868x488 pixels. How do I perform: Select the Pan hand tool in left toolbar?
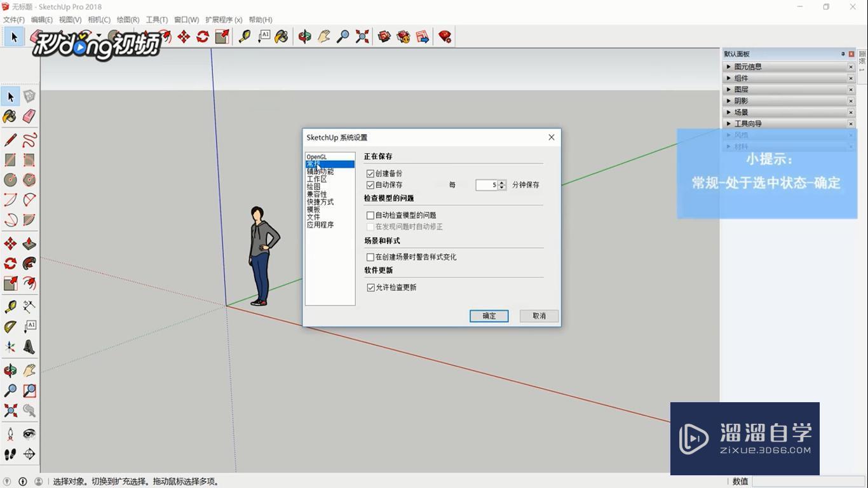pyautogui.click(x=29, y=370)
